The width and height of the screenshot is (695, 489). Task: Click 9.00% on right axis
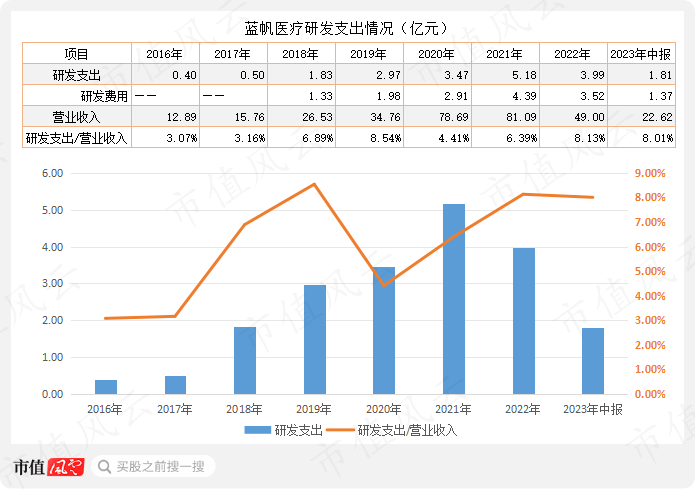pos(650,173)
